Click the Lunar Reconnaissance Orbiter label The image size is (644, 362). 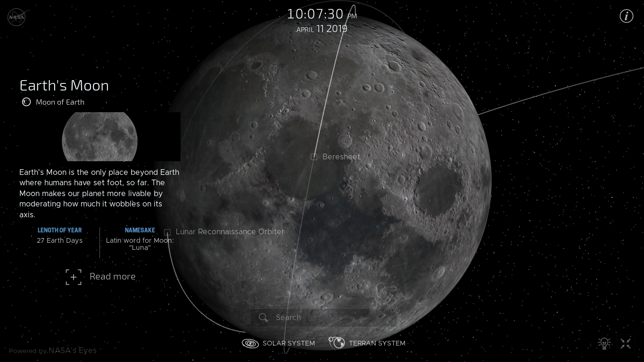(230, 232)
